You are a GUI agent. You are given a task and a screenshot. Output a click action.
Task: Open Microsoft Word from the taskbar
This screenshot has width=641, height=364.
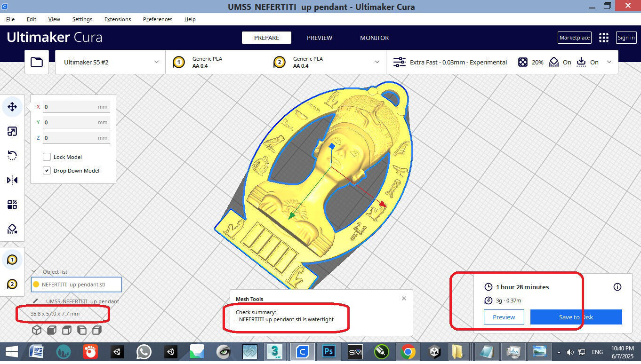pos(36,352)
